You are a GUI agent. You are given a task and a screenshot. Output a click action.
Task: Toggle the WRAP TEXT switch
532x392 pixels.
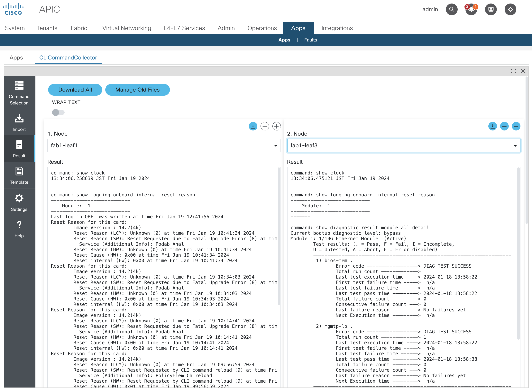click(58, 112)
